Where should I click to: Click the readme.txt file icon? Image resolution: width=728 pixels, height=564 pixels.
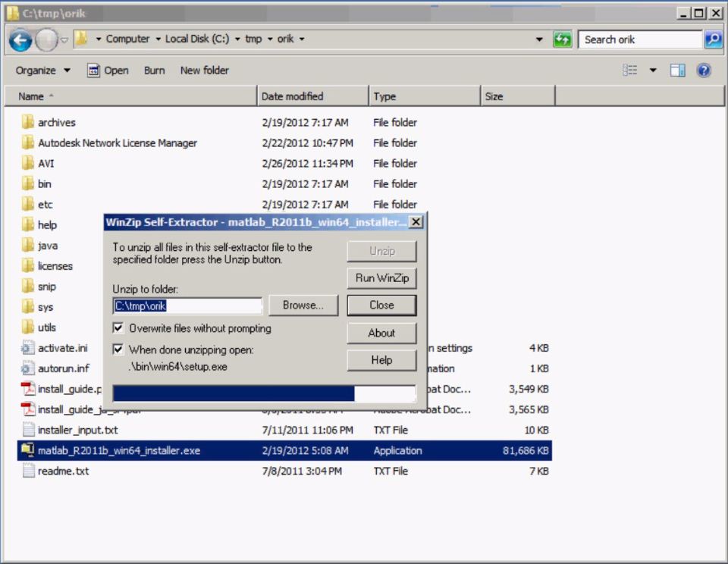(x=28, y=471)
